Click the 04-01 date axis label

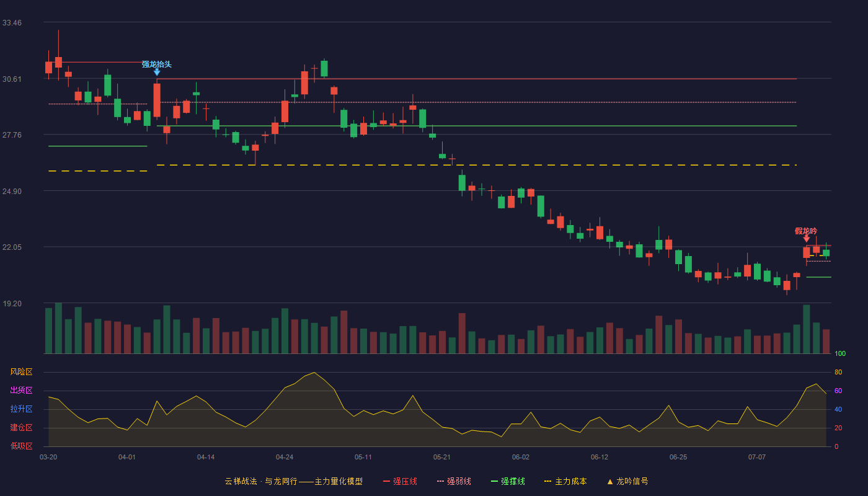pos(127,457)
